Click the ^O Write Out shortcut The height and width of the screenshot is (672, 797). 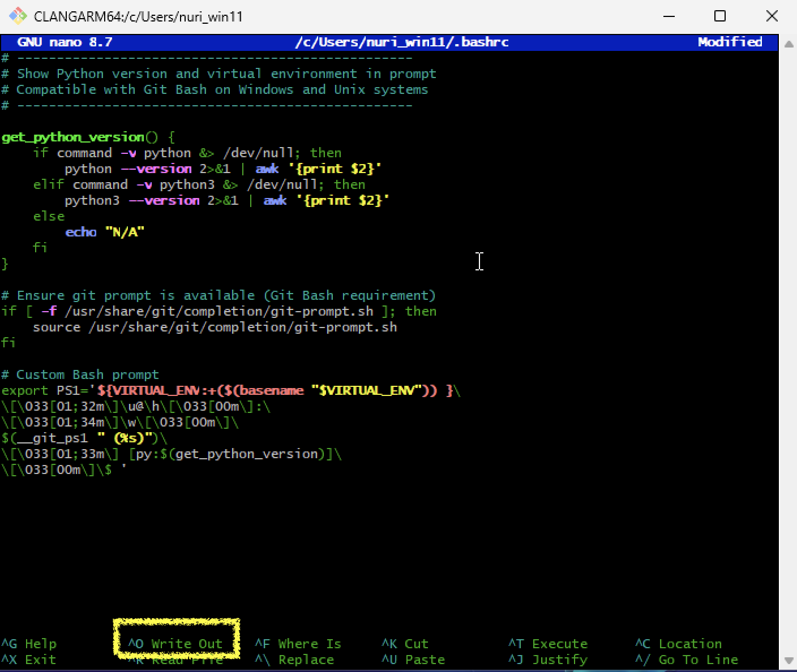point(175,644)
